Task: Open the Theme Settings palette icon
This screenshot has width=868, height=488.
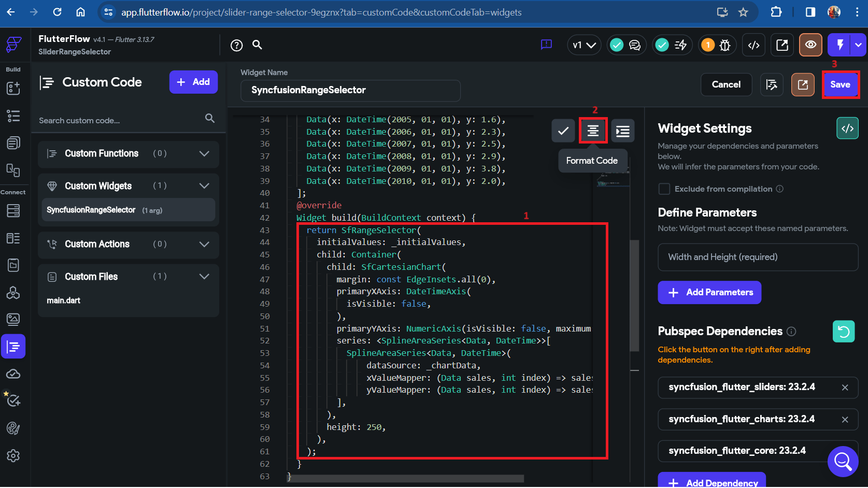Action: (x=13, y=428)
